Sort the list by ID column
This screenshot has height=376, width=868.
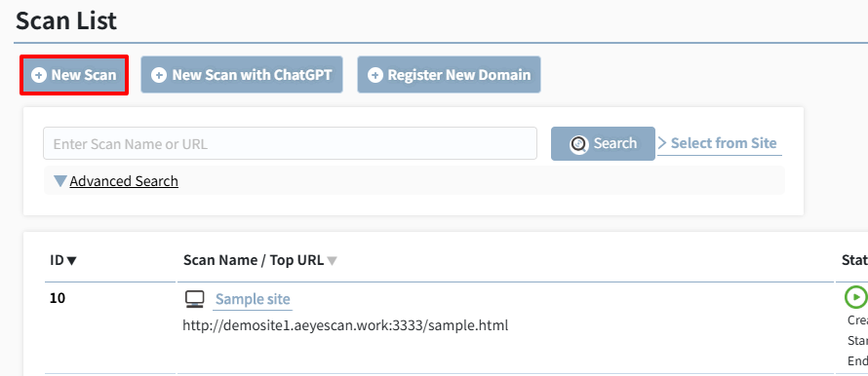(63, 260)
